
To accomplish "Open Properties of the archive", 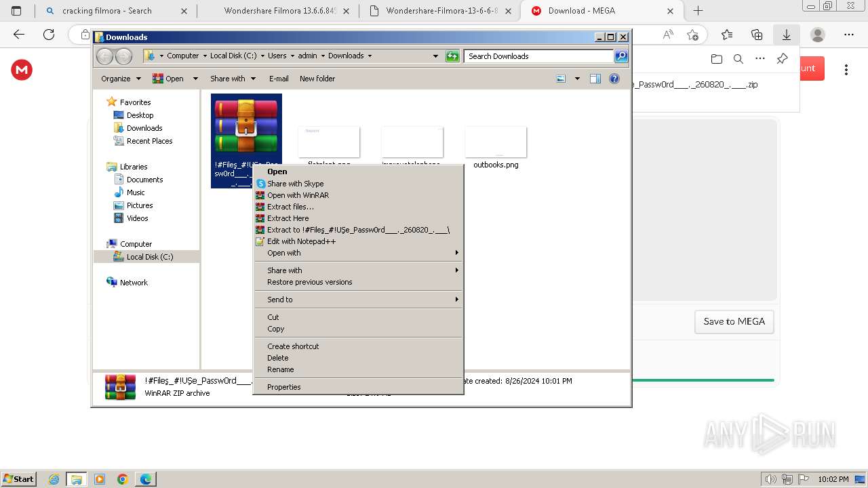I will 283,387.
